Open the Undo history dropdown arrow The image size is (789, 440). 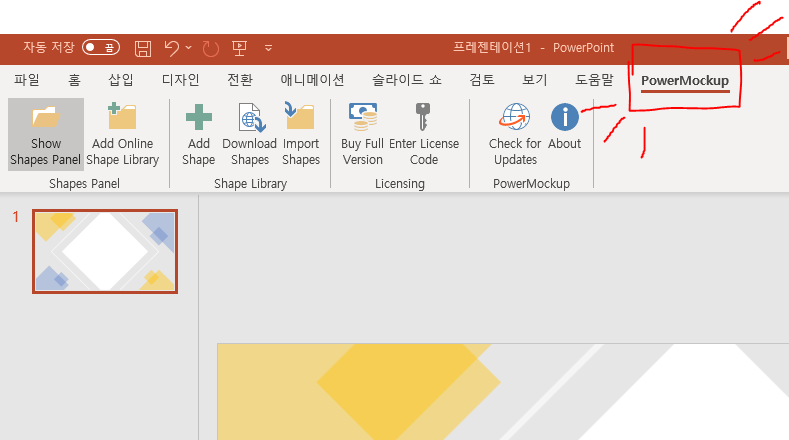189,48
